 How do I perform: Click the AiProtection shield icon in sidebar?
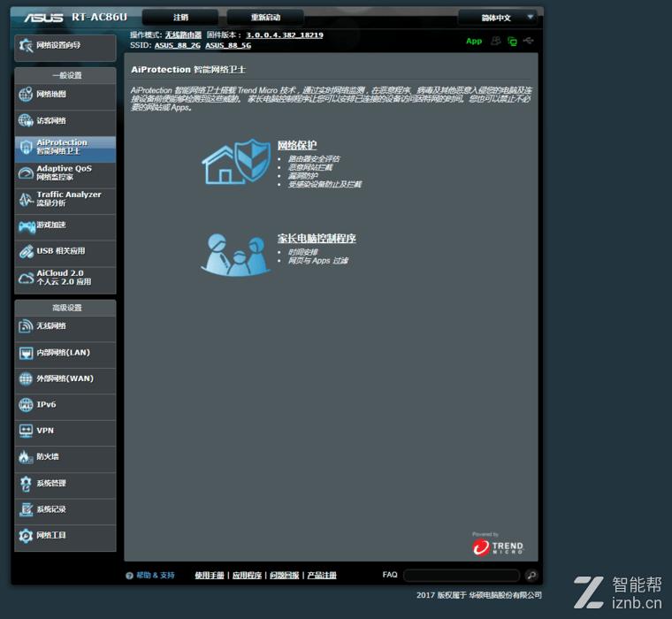tap(26, 147)
